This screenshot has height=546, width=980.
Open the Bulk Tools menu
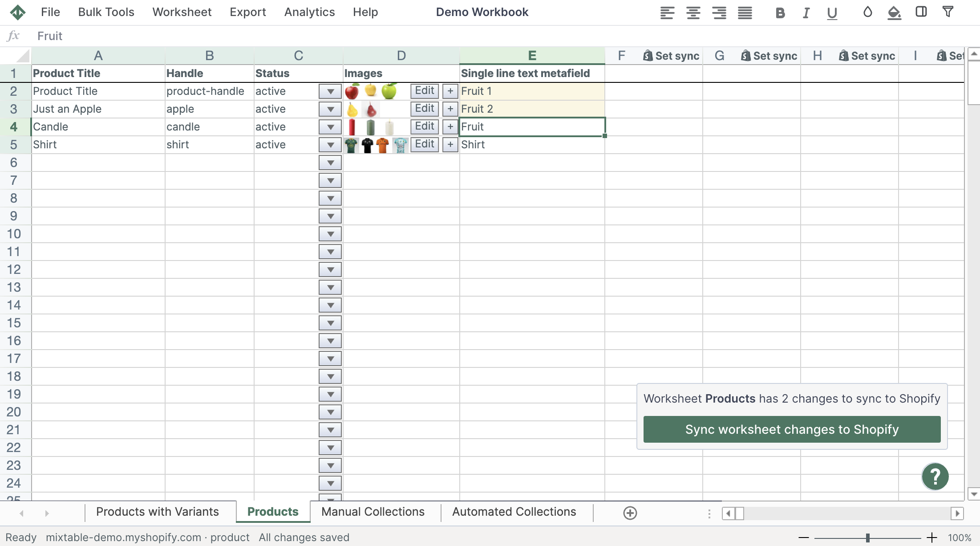point(106,12)
